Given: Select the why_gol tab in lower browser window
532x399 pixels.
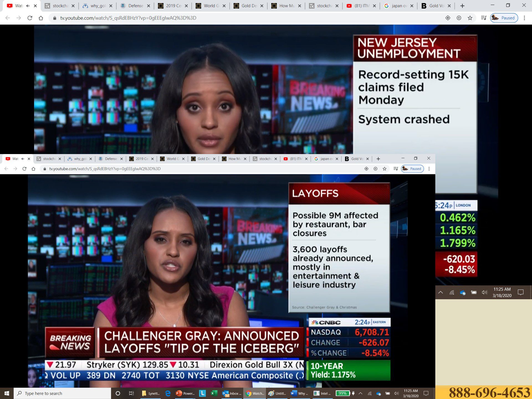Looking at the screenshot, I should click(80, 159).
